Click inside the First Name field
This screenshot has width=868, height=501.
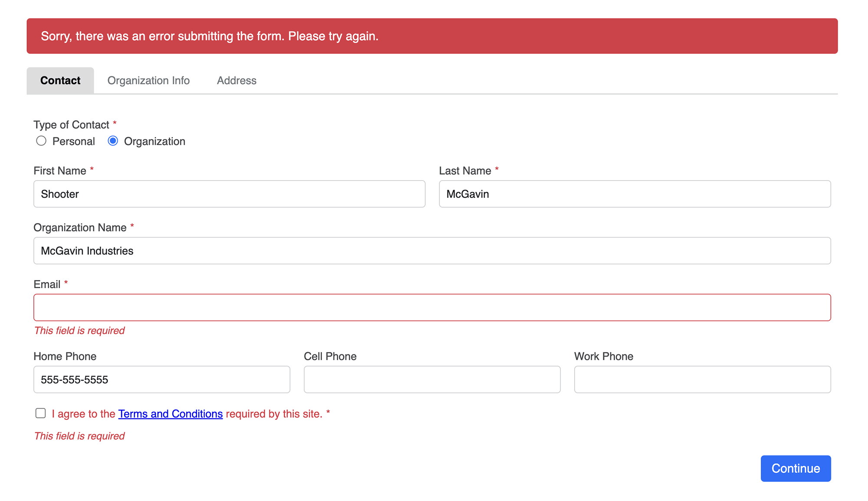point(229,194)
